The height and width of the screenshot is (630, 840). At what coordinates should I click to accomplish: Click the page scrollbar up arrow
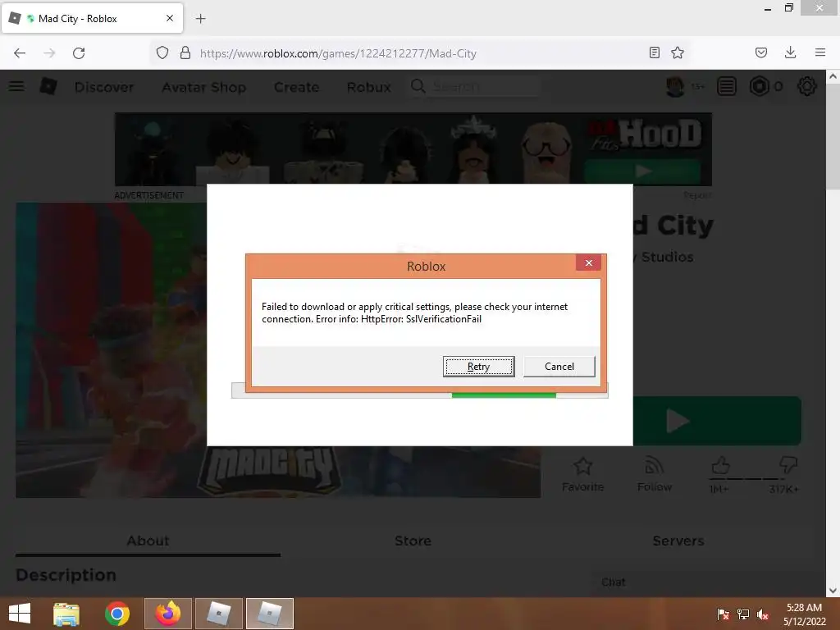click(x=833, y=76)
